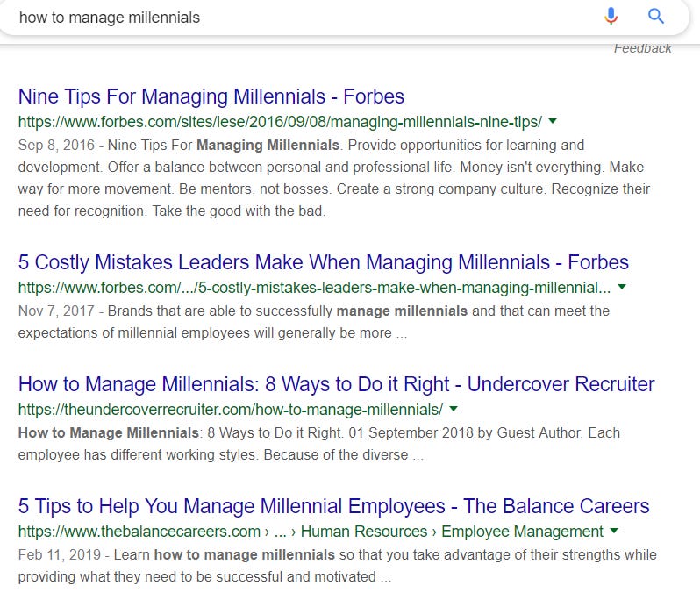Click the 'Sep 8, 2016' snippet date
This screenshot has height=607, width=700.
click(56, 145)
